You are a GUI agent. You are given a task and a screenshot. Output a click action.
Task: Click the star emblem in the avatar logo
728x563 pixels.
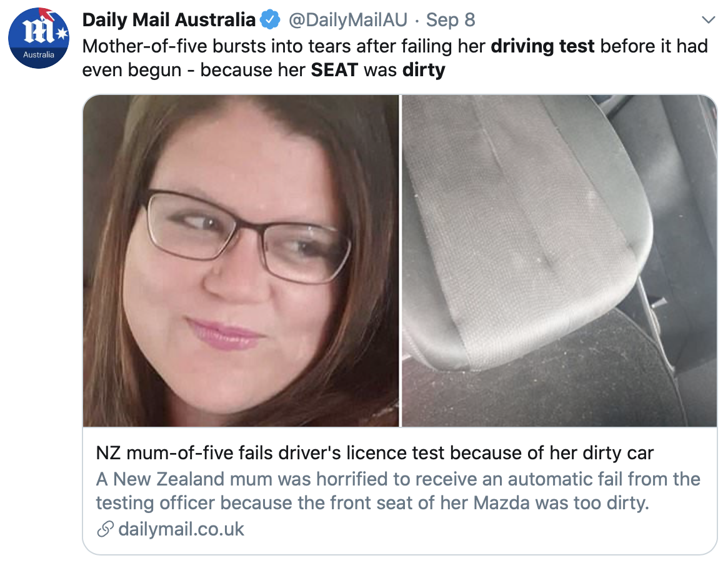pyautogui.click(x=62, y=33)
